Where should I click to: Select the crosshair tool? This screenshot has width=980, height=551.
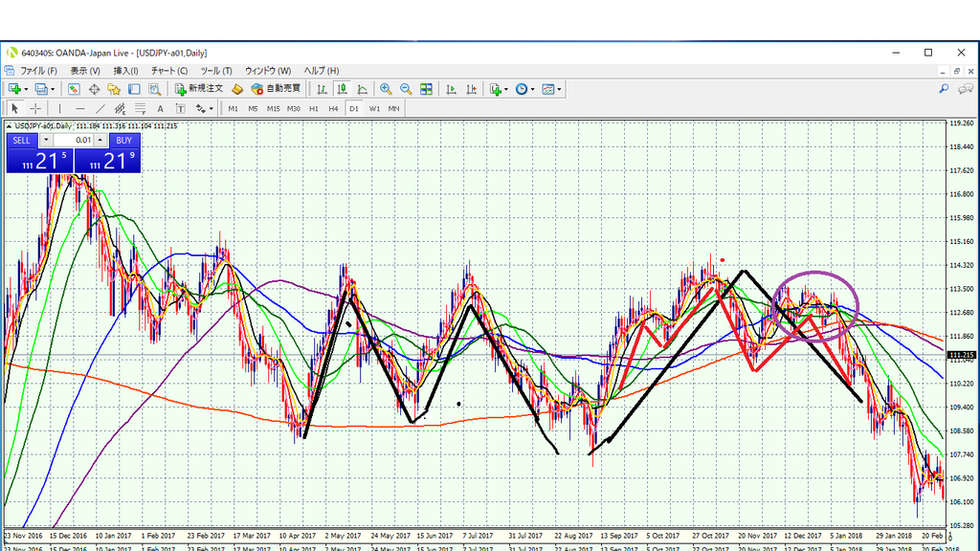(x=35, y=109)
